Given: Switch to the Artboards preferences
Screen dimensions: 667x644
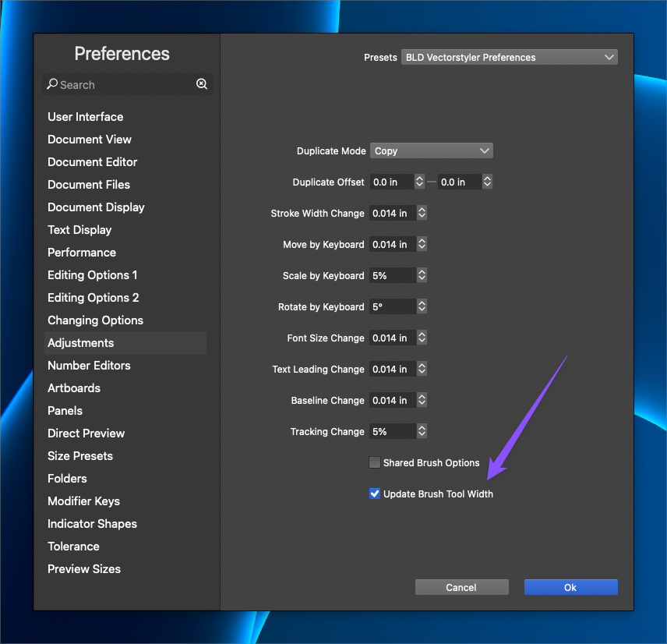Looking at the screenshot, I should click(x=74, y=388).
